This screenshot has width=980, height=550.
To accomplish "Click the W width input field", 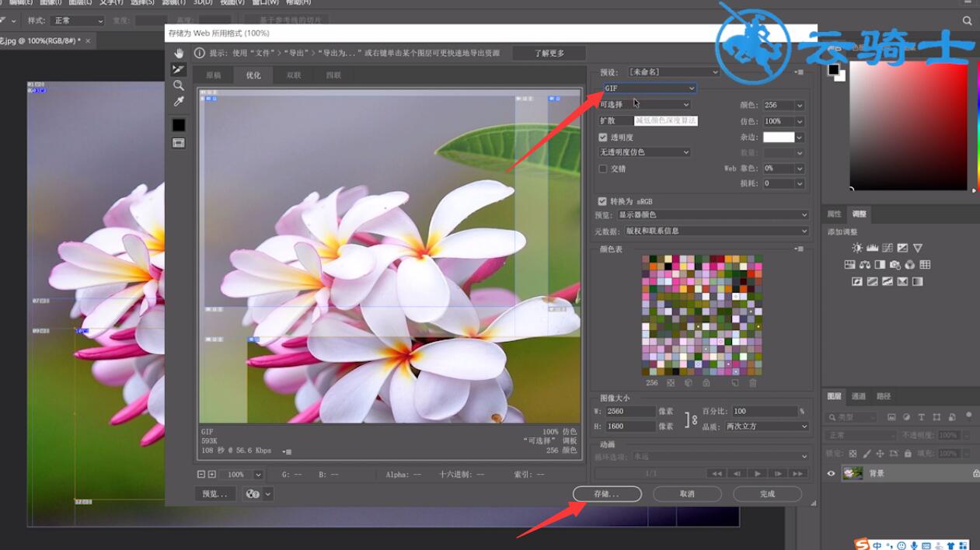I will click(x=631, y=411).
